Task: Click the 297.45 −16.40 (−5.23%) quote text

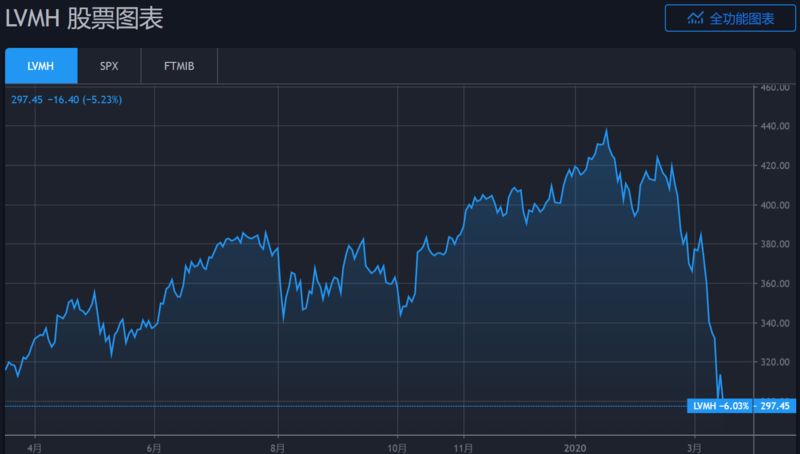Action: click(66, 99)
